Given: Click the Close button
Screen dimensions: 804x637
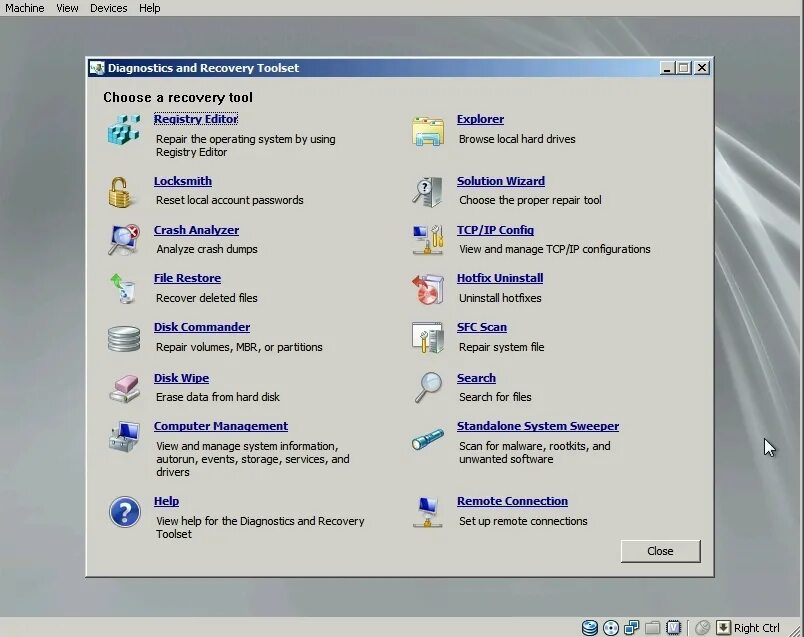Looking at the screenshot, I should 660,551.
